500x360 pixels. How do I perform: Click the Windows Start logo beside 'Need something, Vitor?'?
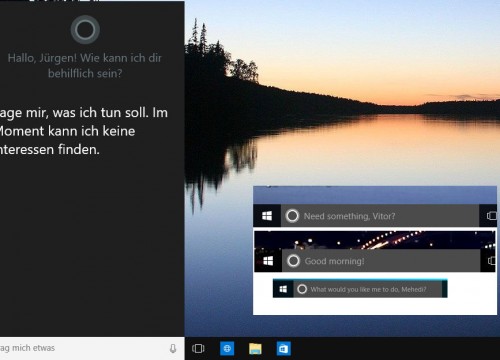pyautogui.click(x=267, y=216)
